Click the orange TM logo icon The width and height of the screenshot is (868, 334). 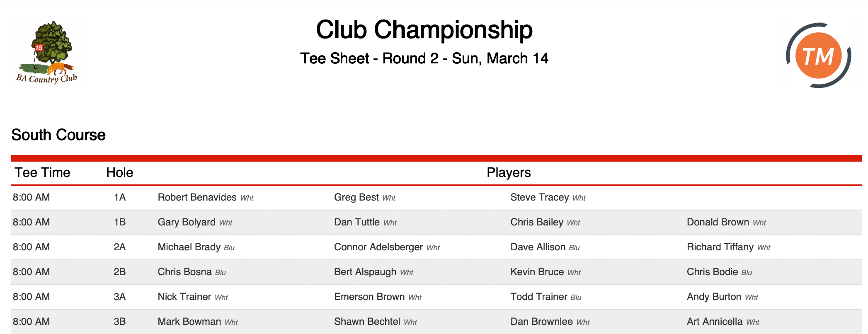pyautogui.click(x=818, y=55)
